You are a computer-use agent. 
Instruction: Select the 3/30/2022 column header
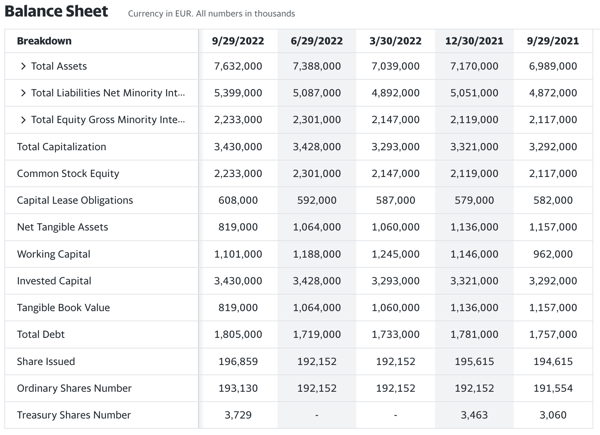click(x=395, y=41)
